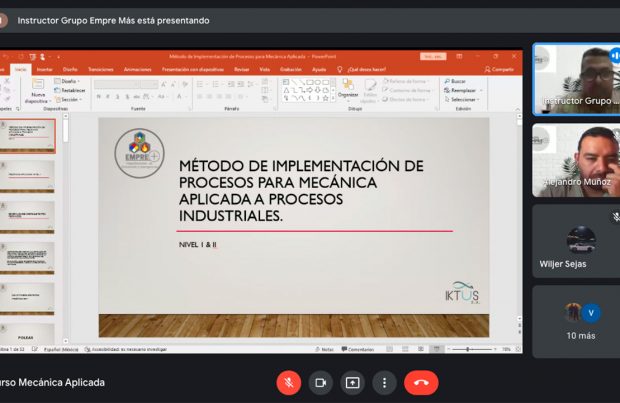Open the Vista ribbon tab
Screen dimensions: 620x403
coord(265,70)
